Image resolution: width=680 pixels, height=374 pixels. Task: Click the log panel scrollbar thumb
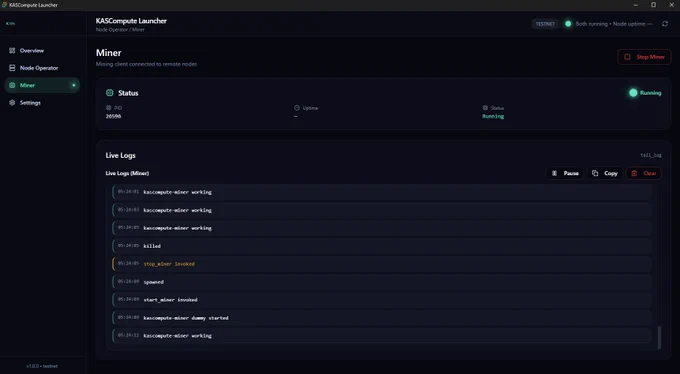click(x=659, y=337)
